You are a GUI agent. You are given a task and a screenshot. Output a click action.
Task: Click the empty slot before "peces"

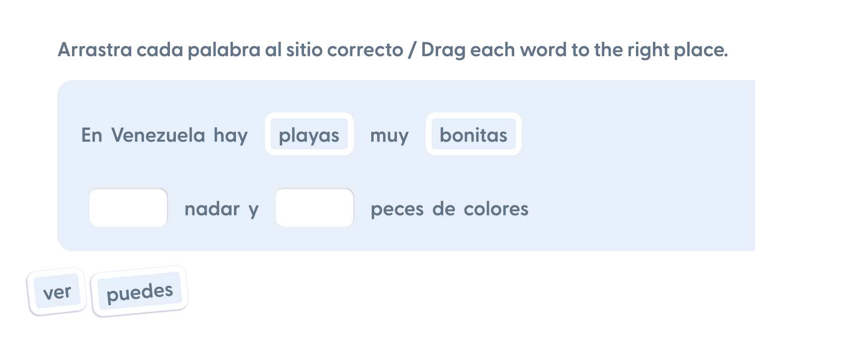(x=315, y=208)
